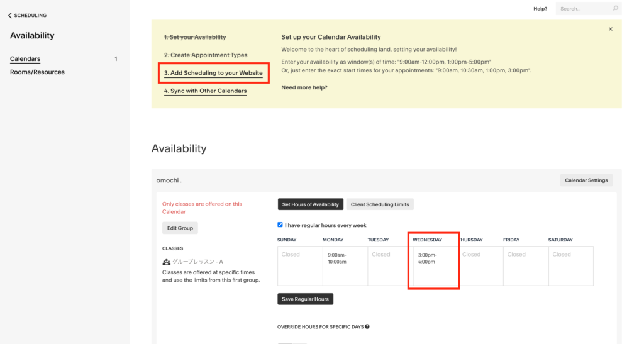The height and width of the screenshot is (344, 644).
Task: Open Add Scheduling to your Website step
Action: coord(213,73)
